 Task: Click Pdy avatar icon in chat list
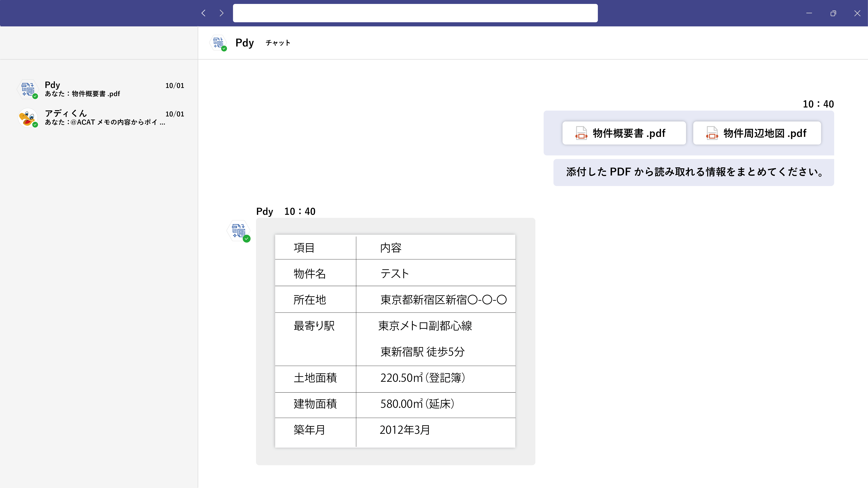pos(28,89)
